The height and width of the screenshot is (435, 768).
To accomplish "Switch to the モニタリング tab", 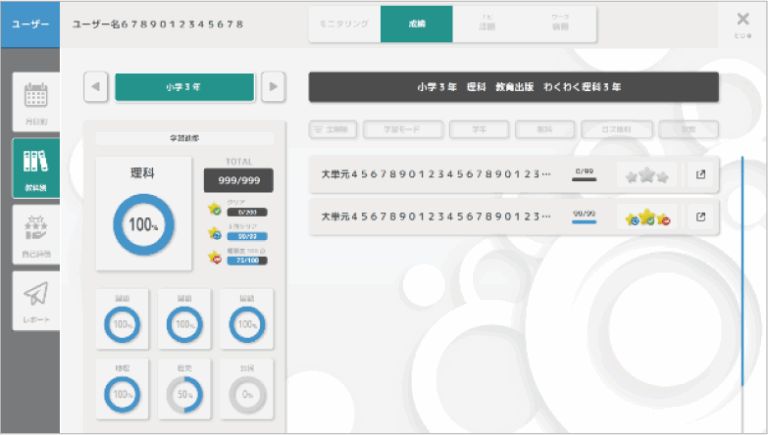I will click(344, 24).
